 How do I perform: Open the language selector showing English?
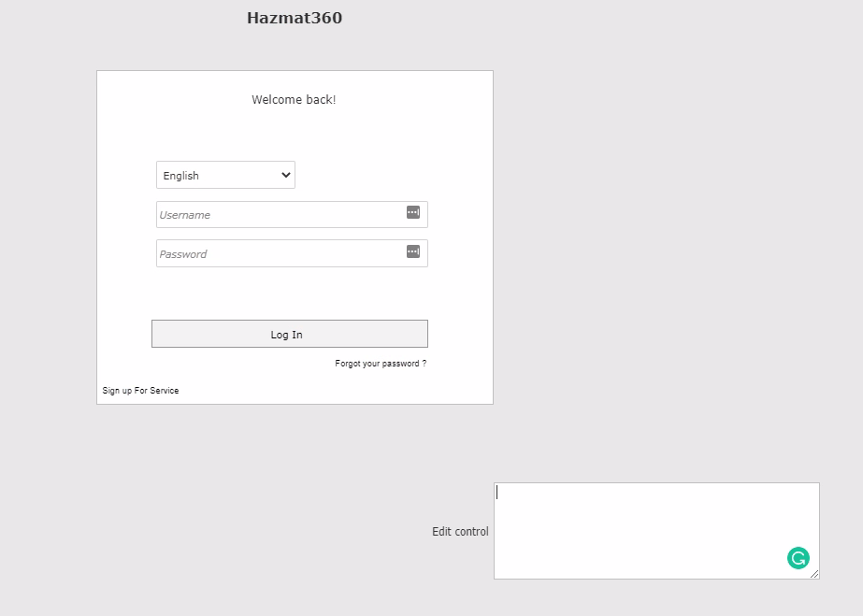225,175
